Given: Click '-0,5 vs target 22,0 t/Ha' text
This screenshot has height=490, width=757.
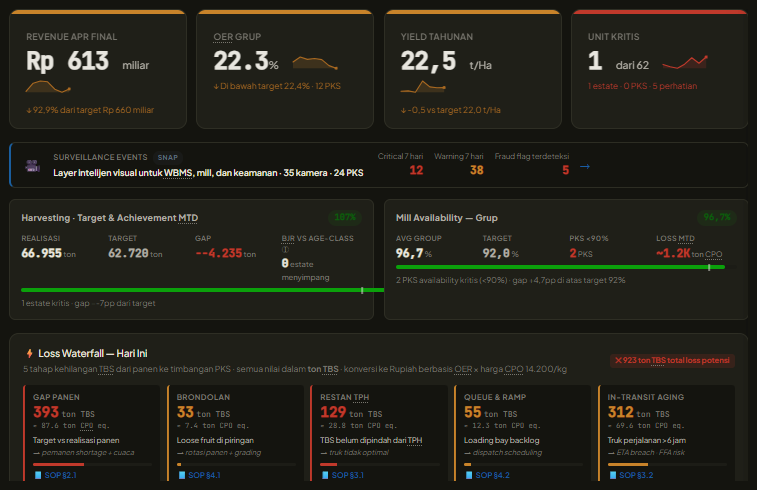Looking at the screenshot, I should [x=450, y=110].
